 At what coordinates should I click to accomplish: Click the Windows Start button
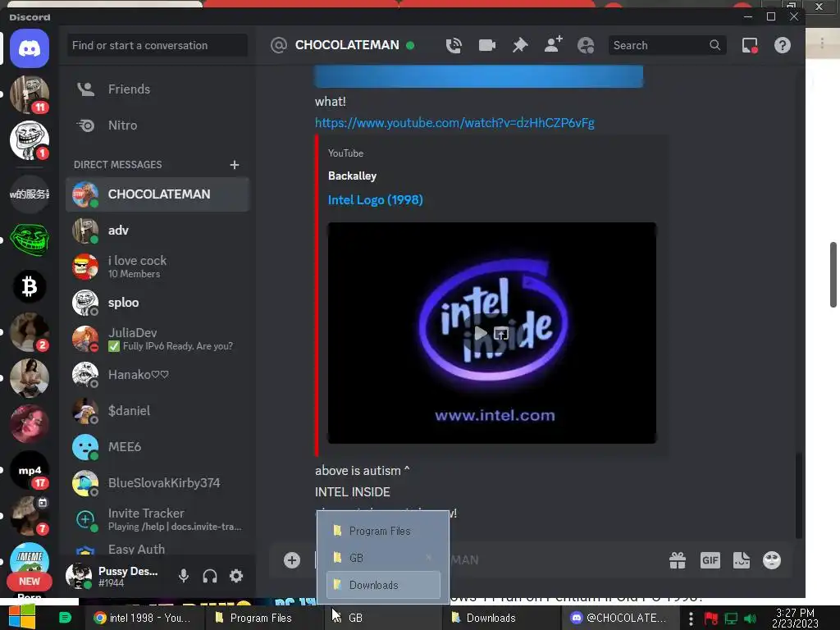click(21, 618)
